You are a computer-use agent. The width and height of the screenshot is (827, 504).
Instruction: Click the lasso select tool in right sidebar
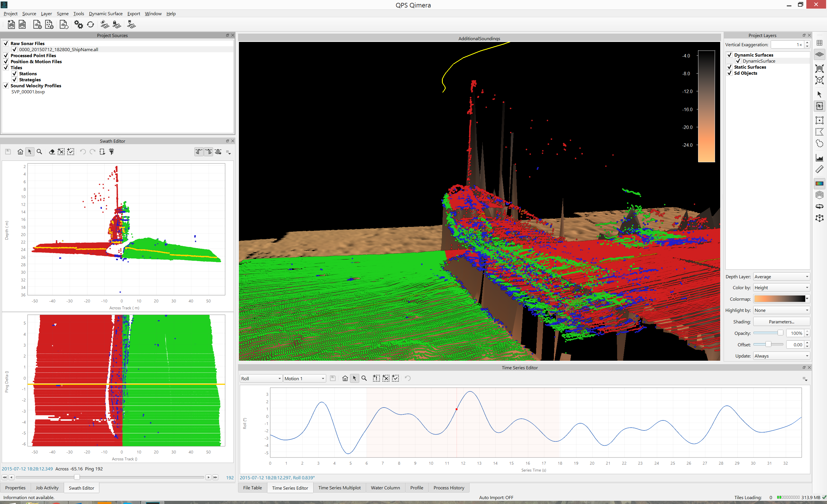819,144
